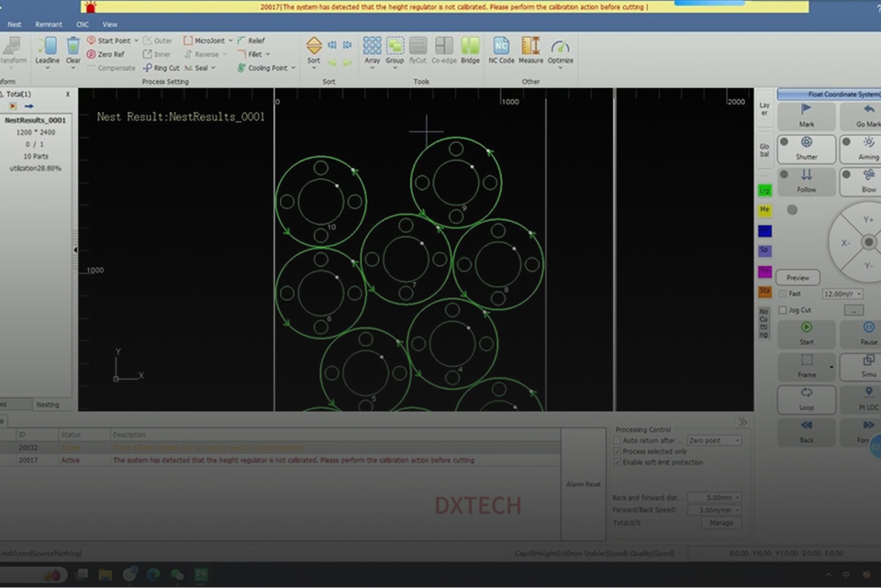Click the Global side button
This screenshot has width=881, height=588.
click(x=764, y=150)
